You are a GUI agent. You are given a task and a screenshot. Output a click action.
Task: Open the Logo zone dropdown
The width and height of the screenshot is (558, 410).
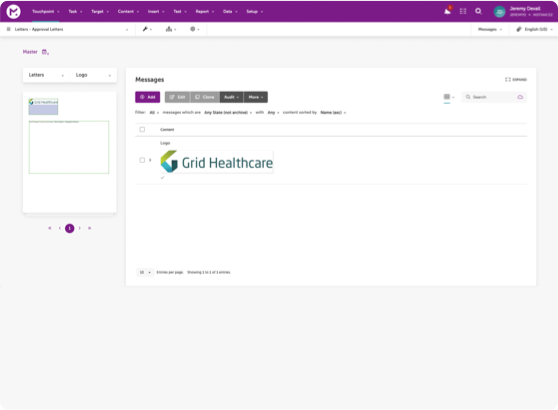pyautogui.click(x=93, y=75)
